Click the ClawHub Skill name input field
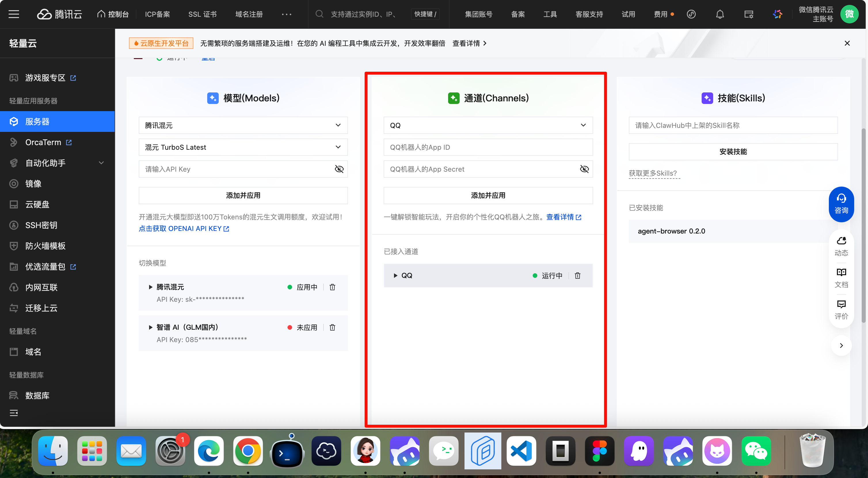Viewport: 868px width, 478px height. coord(733,125)
